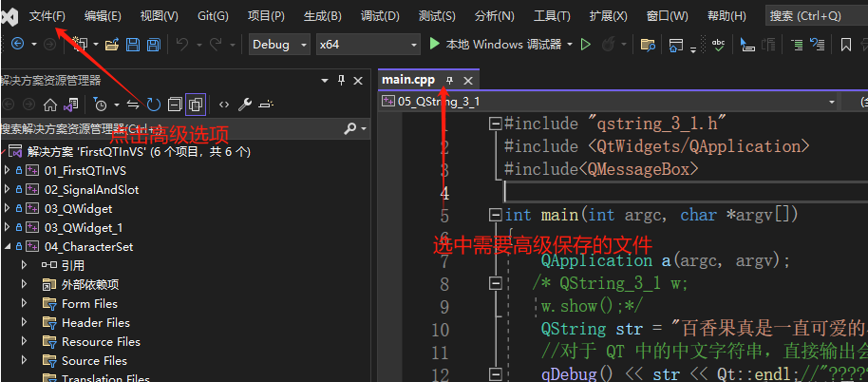Click the Navigate Backward arrow icon

(x=18, y=45)
